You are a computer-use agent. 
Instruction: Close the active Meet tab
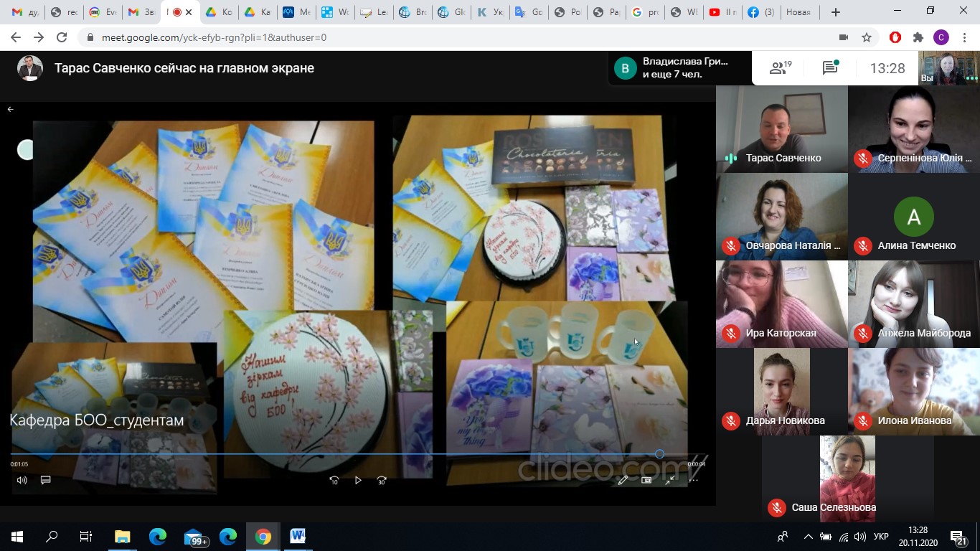coord(189,12)
